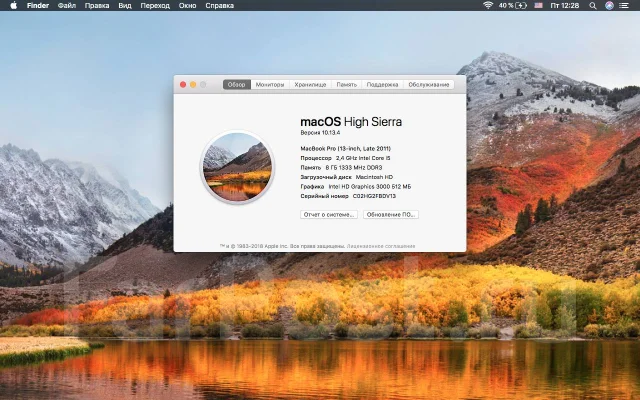Select 8 ГБ 1333 MHz DDR3 value
This screenshot has width=640, height=400.
coord(353,167)
